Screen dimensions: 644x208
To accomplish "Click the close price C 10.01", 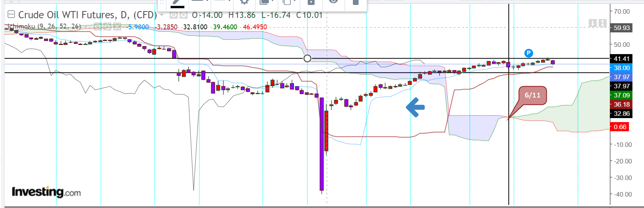I will (309, 15).
